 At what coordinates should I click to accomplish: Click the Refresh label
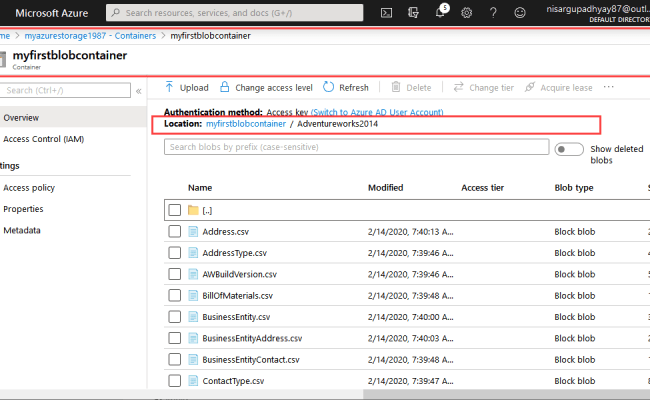(354, 87)
